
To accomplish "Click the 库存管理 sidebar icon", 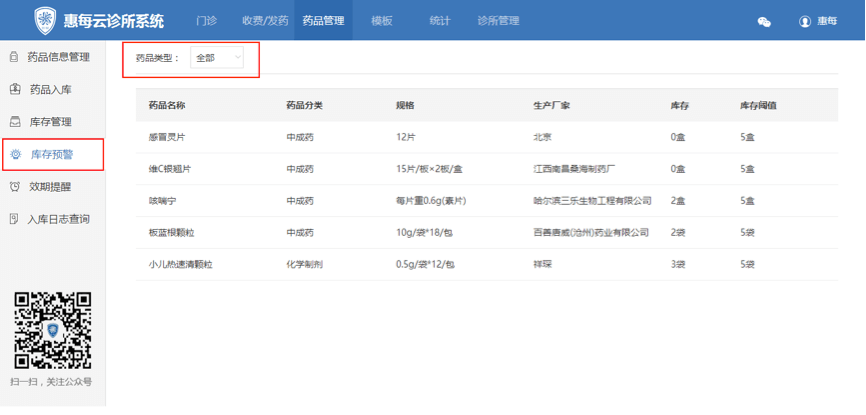I will pyautogui.click(x=15, y=122).
